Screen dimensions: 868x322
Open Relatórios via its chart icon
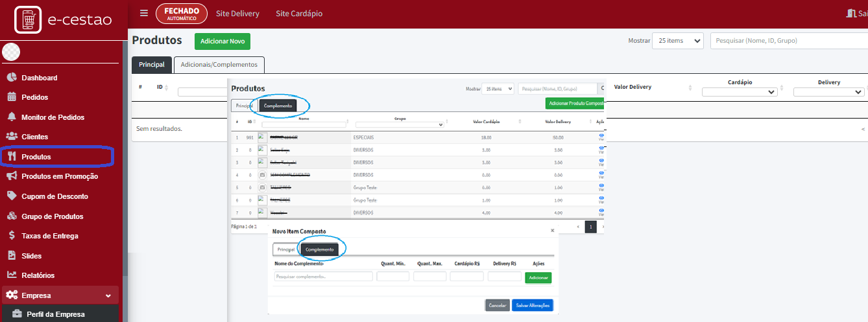point(12,275)
